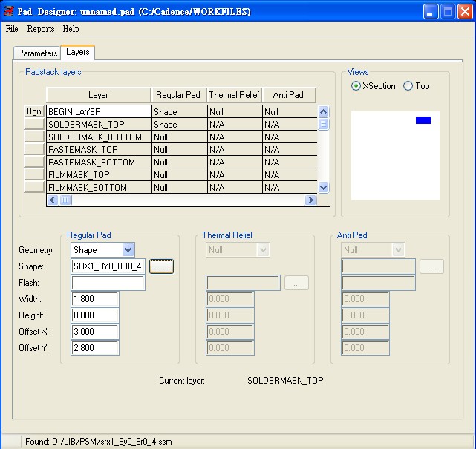This screenshot has width=476, height=449.
Task: Click the layer list scroll right arrow
Action: click(310, 200)
